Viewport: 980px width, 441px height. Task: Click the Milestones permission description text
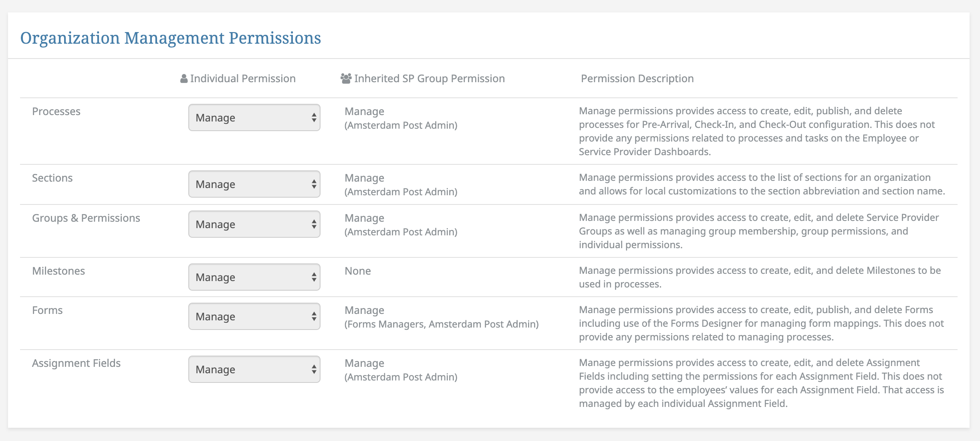tap(760, 277)
